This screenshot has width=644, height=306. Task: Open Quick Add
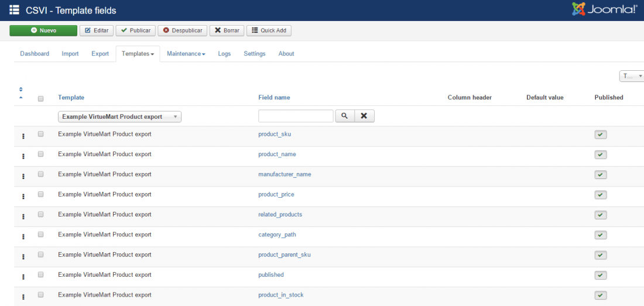(x=269, y=30)
